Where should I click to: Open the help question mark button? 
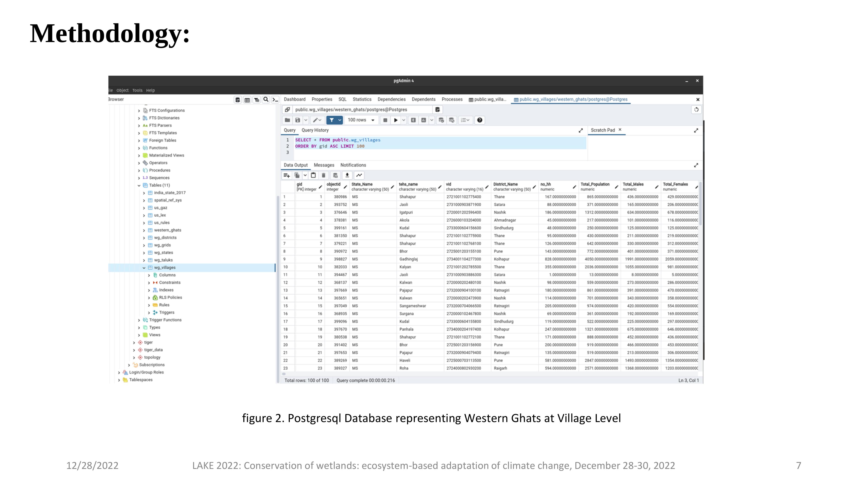click(x=480, y=120)
